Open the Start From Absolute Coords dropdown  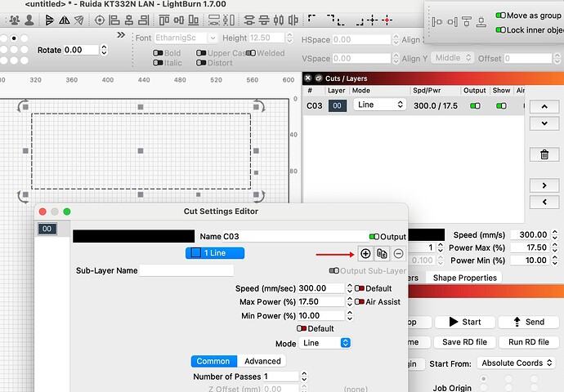coord(517,363)
